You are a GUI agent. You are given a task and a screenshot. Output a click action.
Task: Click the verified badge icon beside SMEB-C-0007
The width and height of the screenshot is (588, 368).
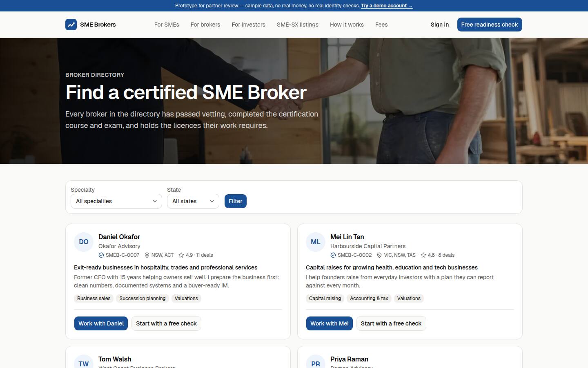pos(101,255)
